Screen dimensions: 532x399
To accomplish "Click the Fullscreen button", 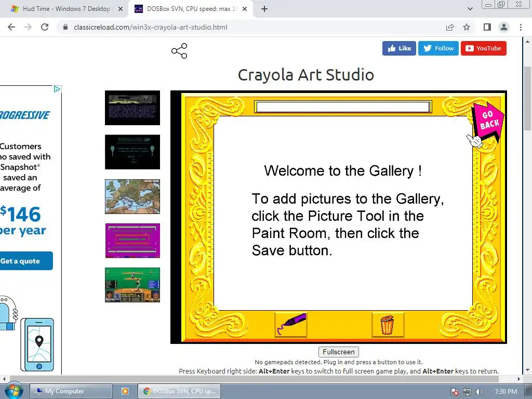I will coord(339,352).
